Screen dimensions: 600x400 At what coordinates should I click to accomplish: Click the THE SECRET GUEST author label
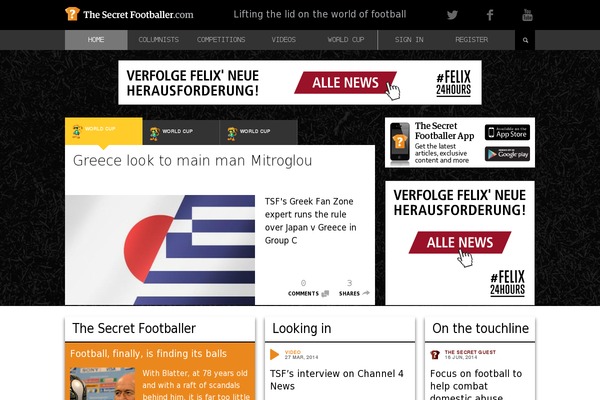470,352
